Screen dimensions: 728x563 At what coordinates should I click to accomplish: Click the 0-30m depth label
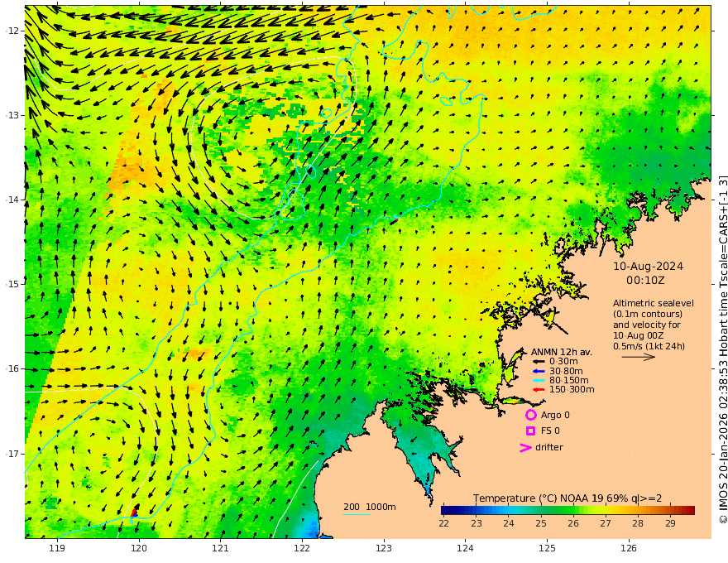click(563, 362)
